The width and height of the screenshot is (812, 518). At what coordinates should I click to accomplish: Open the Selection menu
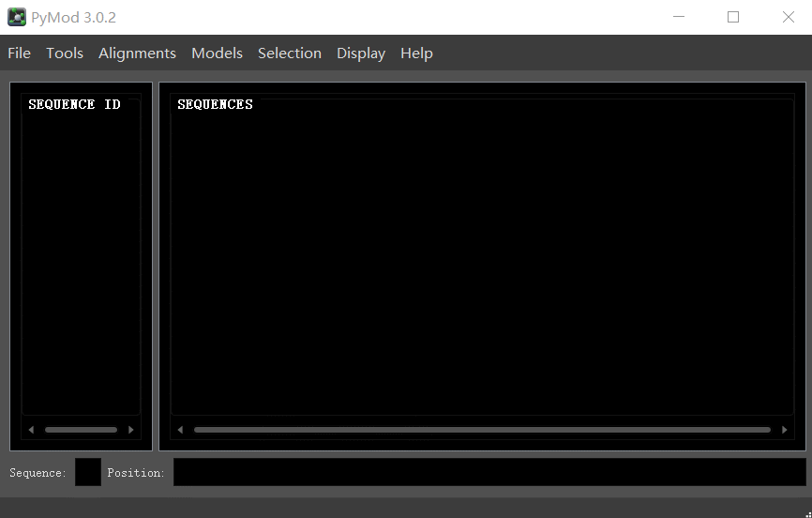pyautogui.click(x=290, y=53)
